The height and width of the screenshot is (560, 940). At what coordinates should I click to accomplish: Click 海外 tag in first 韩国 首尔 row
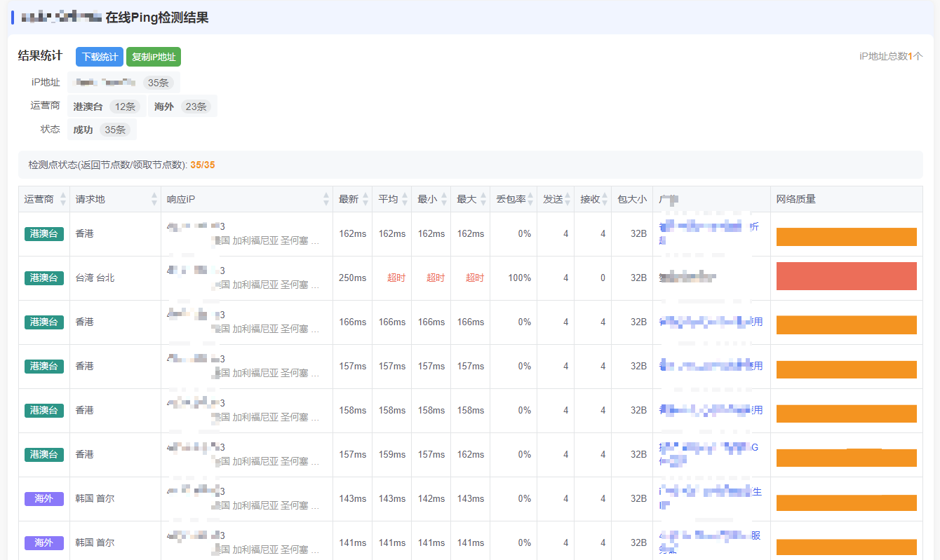pyautogui.click(x=44, y=498)
